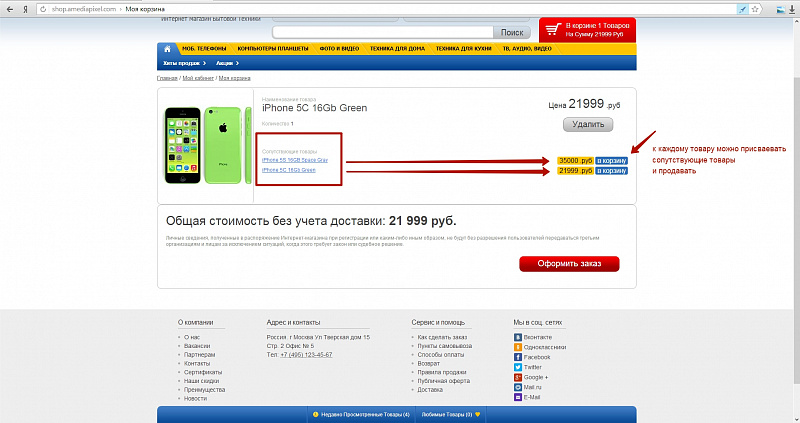Go to the Мой кабинет breadcrumb
This screenshot has height=423, width=800.
pyautogui.click(x=198, y=79)
